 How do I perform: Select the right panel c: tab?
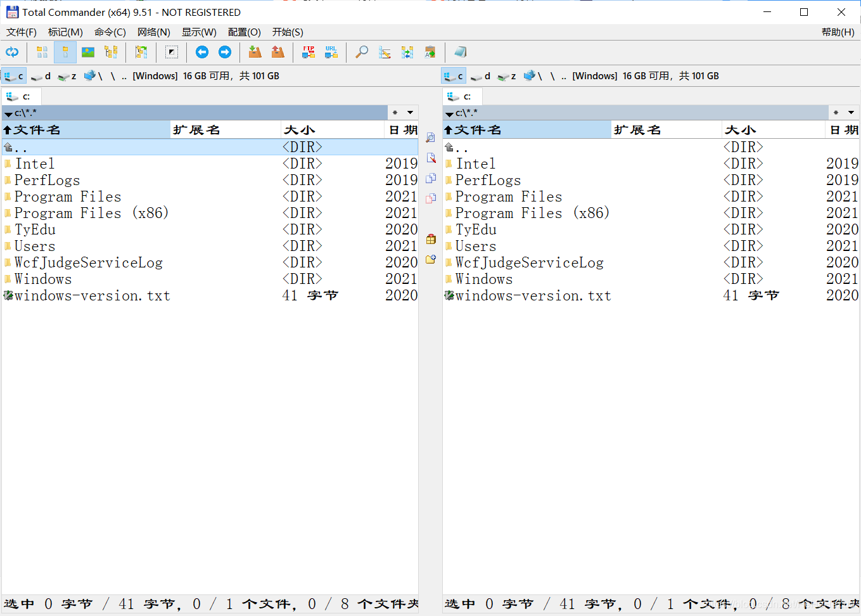point(462,96)
